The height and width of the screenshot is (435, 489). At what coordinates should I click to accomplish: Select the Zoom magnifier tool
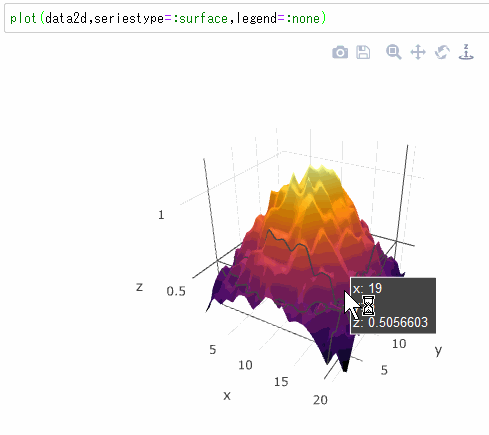pyautogui.click(x=394, y=52)
